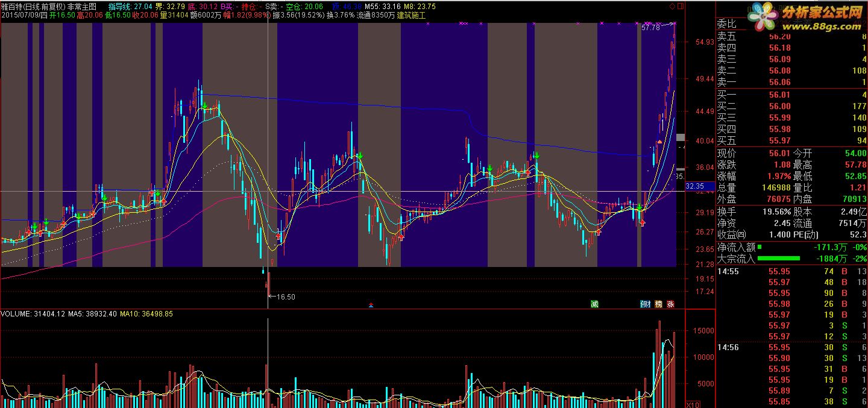This screenshot has height=408, width=868.
Task: Select the 买二 56.00 bid row
Action: [x=791, y=106]
